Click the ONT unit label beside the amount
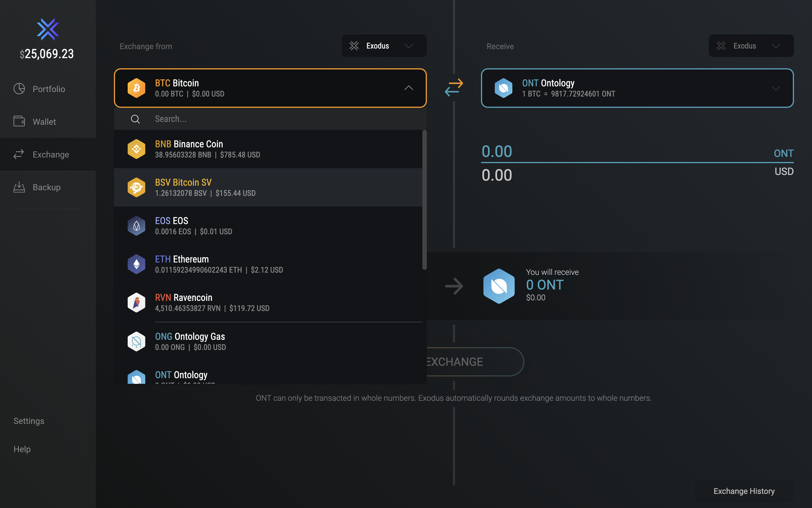This screenshot has height=508, width=812. tap(783, 154)
